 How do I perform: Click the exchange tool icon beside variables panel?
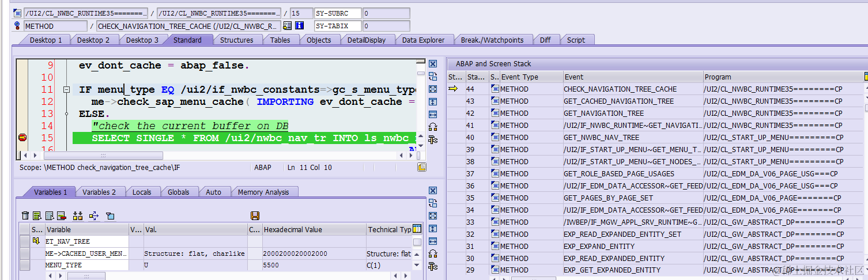pos(433,203)
